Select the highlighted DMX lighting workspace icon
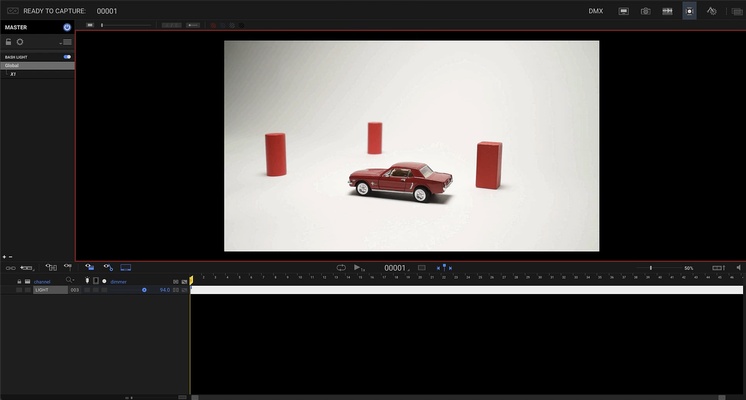 (689, 11)
